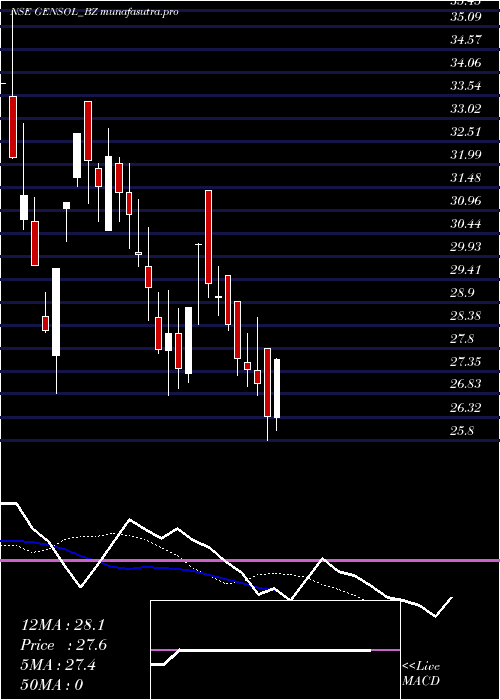This screenshot has height=700, width=500.
Task: Click the 34.57 price axis label
Action: (x=466, y=40)
